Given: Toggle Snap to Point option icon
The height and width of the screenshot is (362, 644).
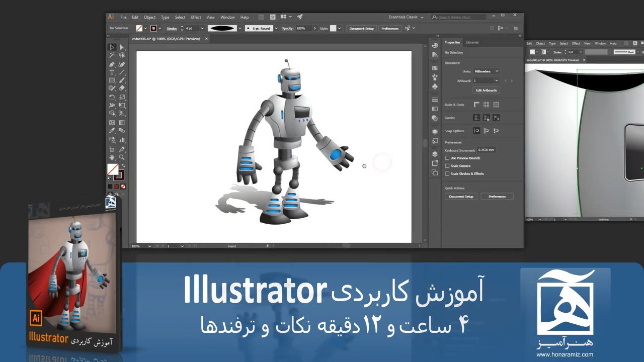Looking at the screenshot, I should click(476, 131).
